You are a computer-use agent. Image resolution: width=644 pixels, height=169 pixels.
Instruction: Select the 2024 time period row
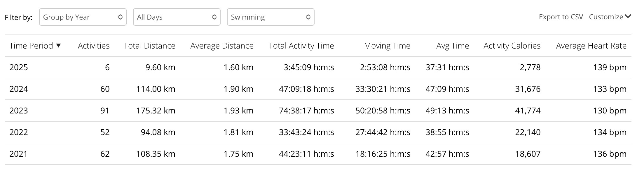(19, 89)
